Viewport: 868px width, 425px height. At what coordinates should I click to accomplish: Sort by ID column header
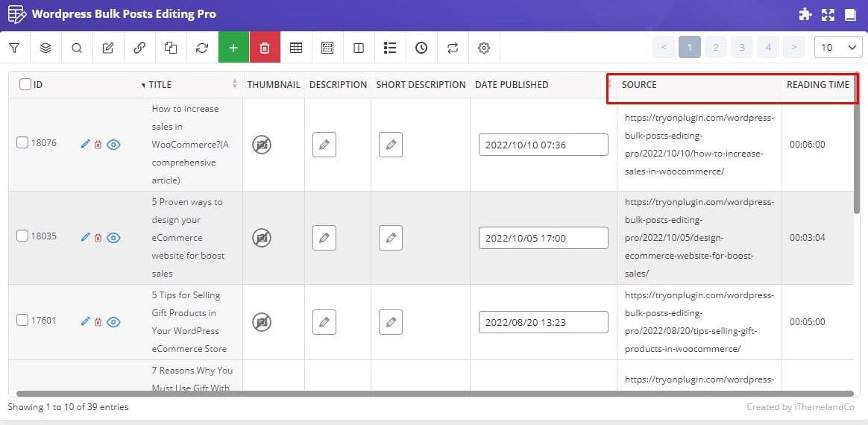[38, 85]
